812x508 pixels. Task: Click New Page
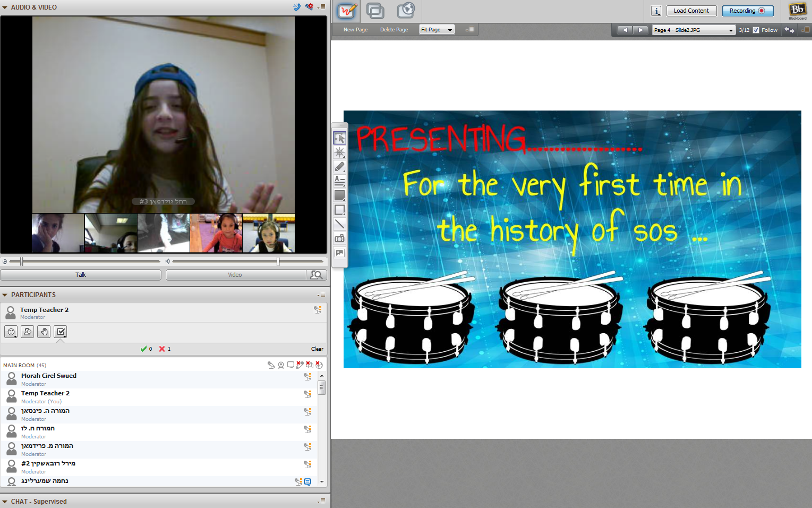355,30
